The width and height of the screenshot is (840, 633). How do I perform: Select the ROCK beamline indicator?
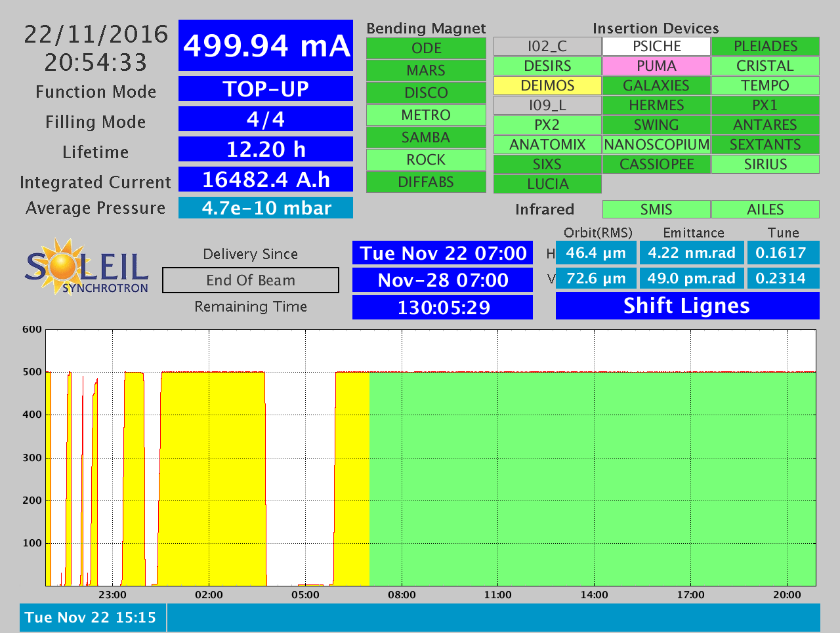coord(426,160)
